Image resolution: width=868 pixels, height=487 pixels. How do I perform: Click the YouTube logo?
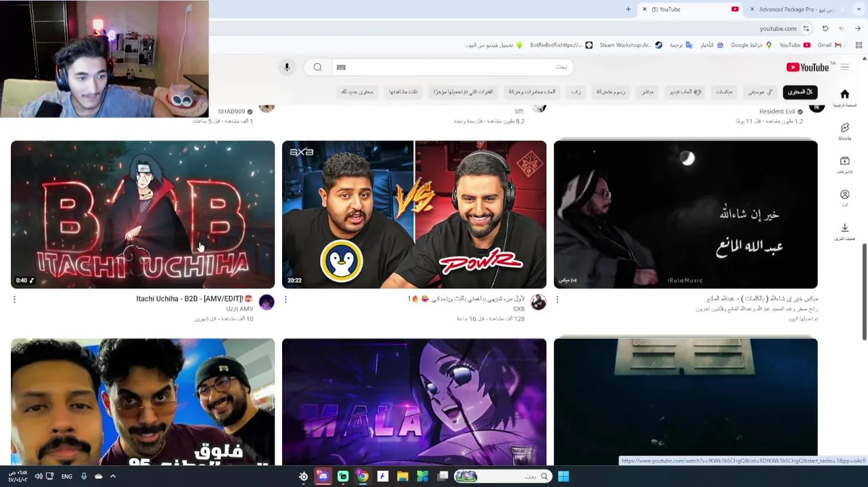(807, 67)
